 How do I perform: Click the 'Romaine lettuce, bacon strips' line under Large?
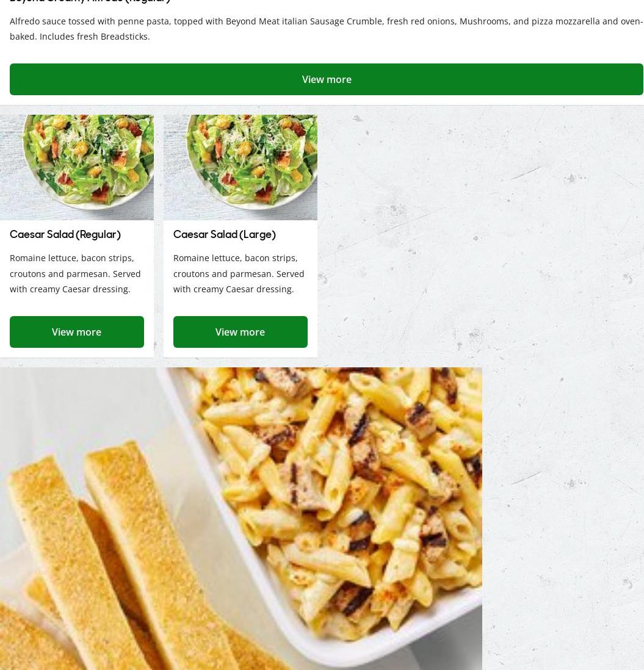235,258
